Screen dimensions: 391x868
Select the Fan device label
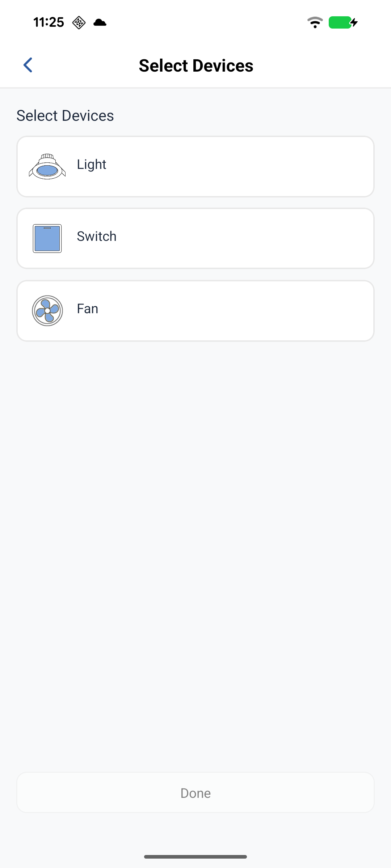88,309
